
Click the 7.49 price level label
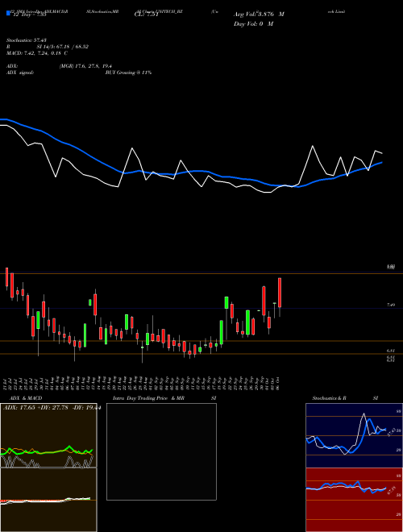coord(391,305)
